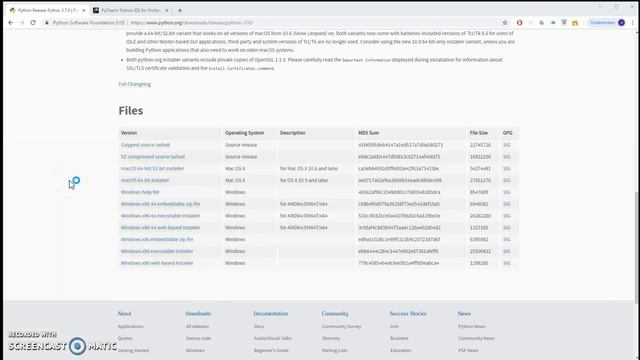Open the user profile avatar button

[621, 23]
